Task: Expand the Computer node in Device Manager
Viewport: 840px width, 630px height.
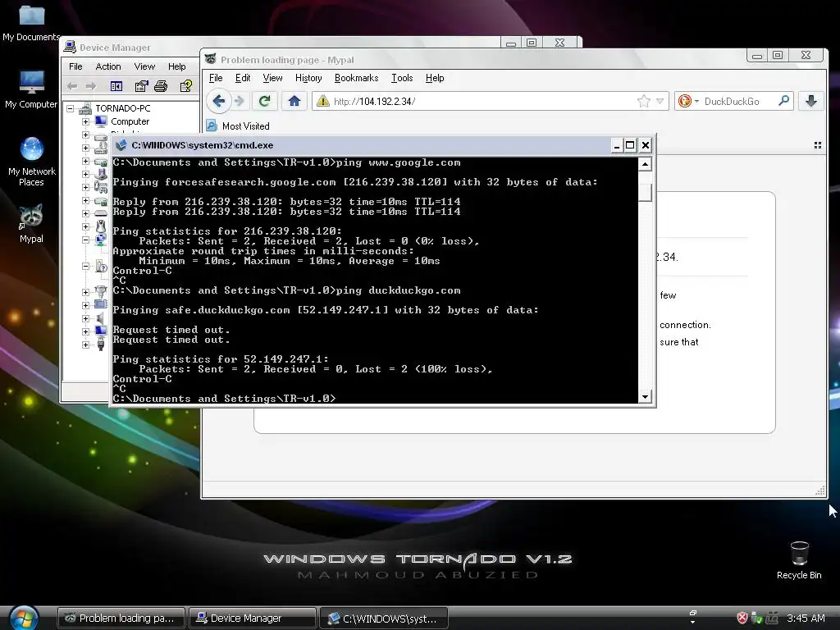Action: (85, 121)
